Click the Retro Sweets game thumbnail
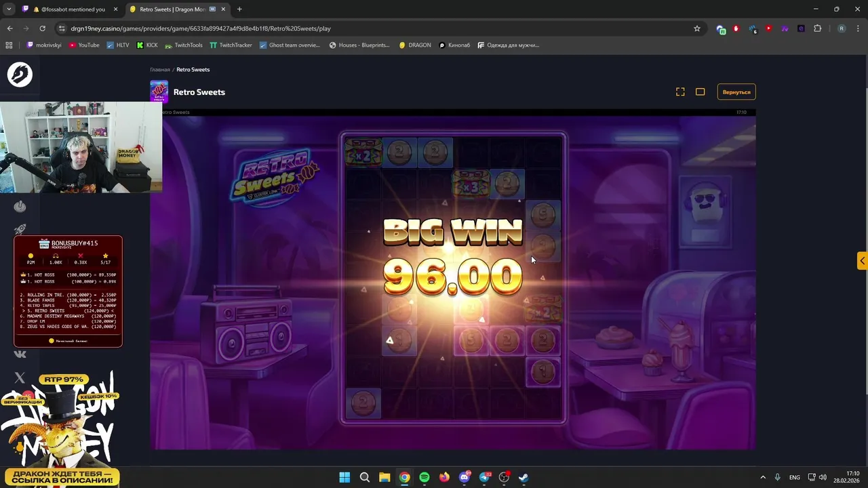 pyautogui.click(x=159, y=91)
